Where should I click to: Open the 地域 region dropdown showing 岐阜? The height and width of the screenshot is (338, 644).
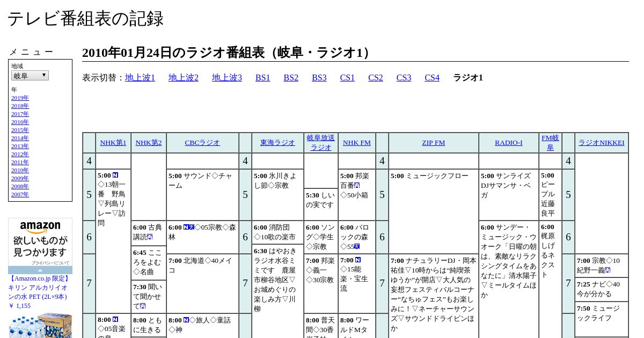point(30,76)
